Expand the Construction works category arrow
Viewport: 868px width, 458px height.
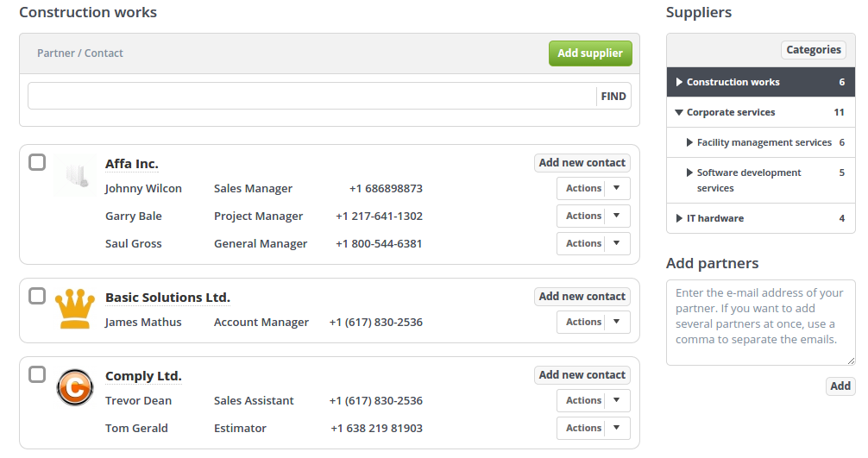pyautogui.click(x=680, y=82)
